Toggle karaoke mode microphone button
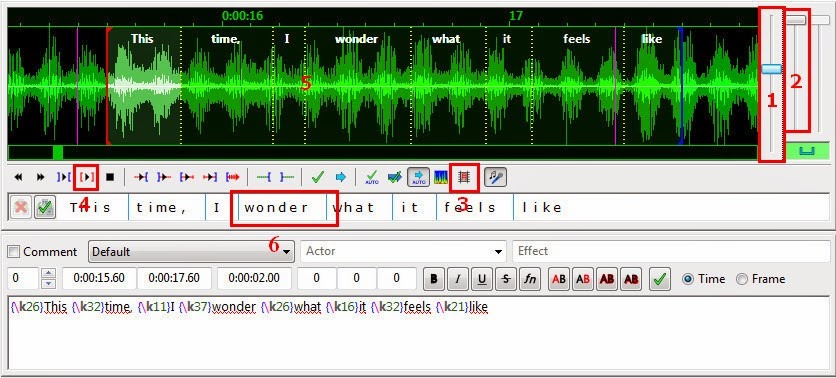Image resolution: width=836 pixels, height=378 pixels. (x=495, y=177)
